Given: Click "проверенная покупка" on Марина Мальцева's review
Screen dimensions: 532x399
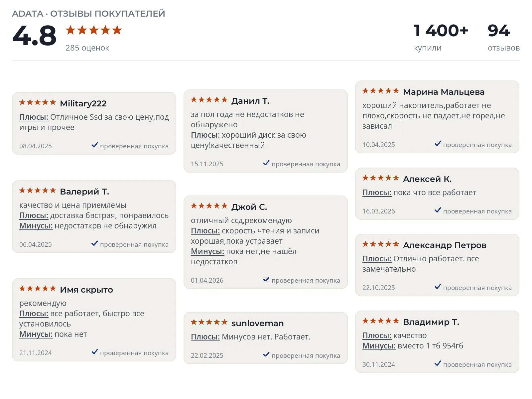Looking at the screenshot, I should coord(477,145).
